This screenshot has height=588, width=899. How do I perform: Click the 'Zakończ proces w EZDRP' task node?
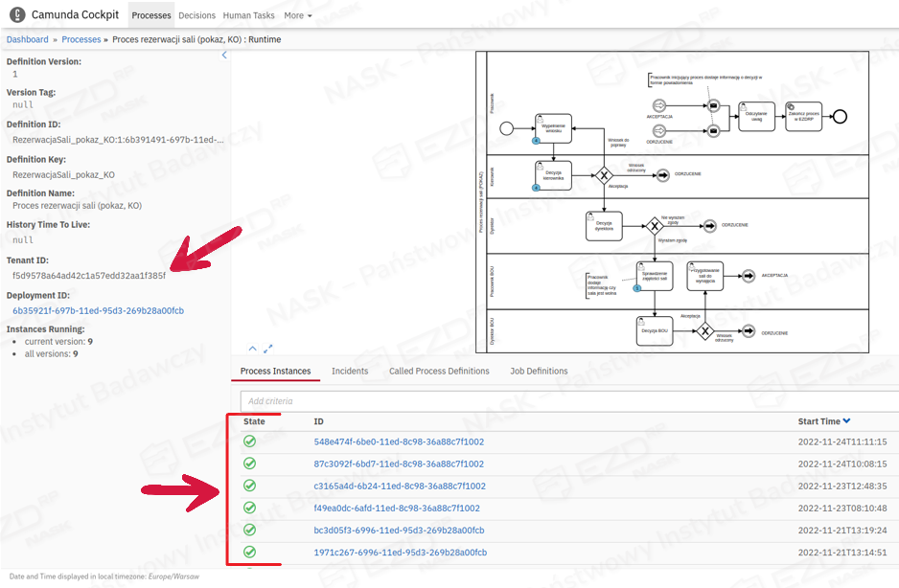pos(802,116)
